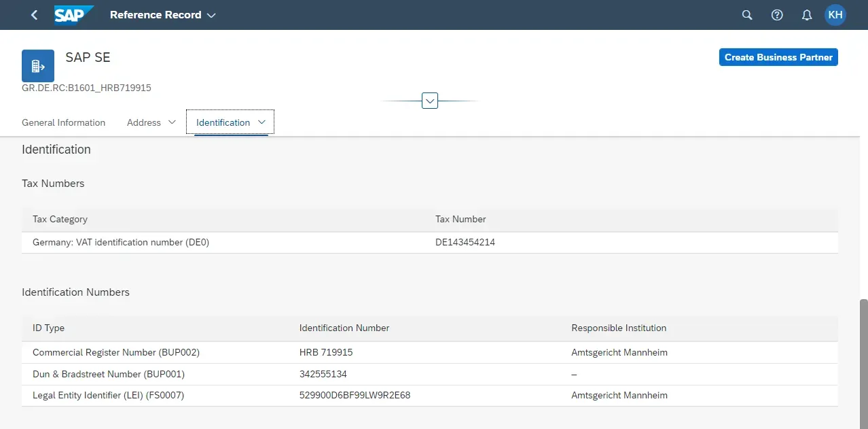Open the search magnifier icon
Screen dimensions: 868x429
point(747,15)
